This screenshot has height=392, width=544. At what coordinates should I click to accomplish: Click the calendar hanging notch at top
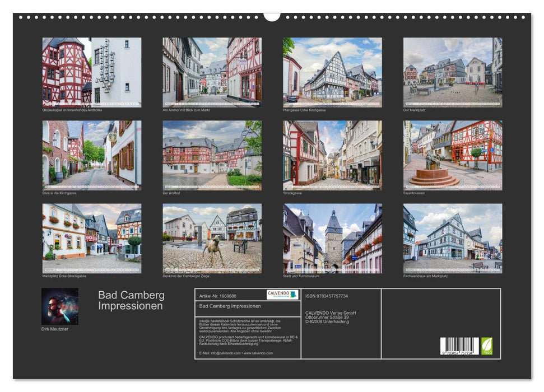272,16
